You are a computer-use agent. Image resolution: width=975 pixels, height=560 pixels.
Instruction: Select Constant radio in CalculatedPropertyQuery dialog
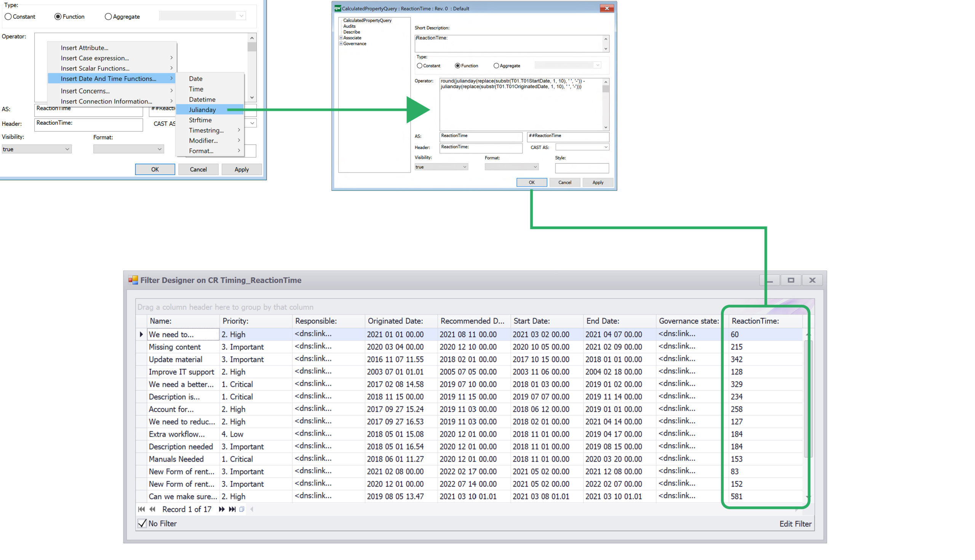point(420,66)
